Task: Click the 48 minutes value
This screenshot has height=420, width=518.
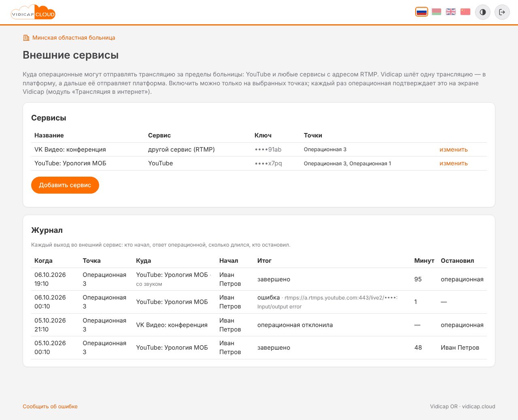Action: coord(418,348)
